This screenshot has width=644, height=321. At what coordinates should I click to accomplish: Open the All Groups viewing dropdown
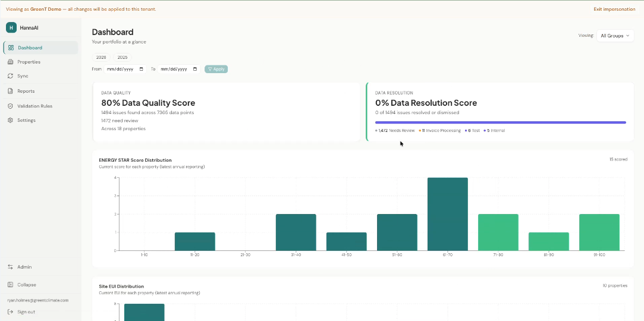pyautogui.click(x=615, y=36)
